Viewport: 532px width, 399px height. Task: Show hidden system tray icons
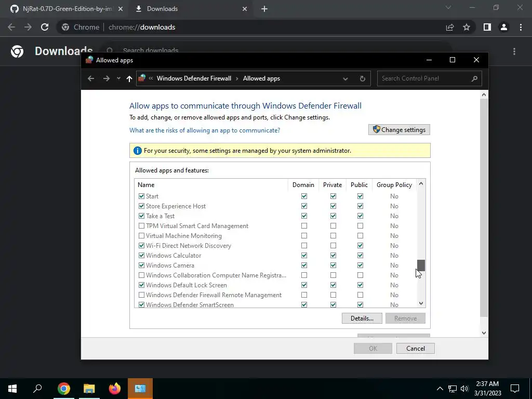(440, 389)
